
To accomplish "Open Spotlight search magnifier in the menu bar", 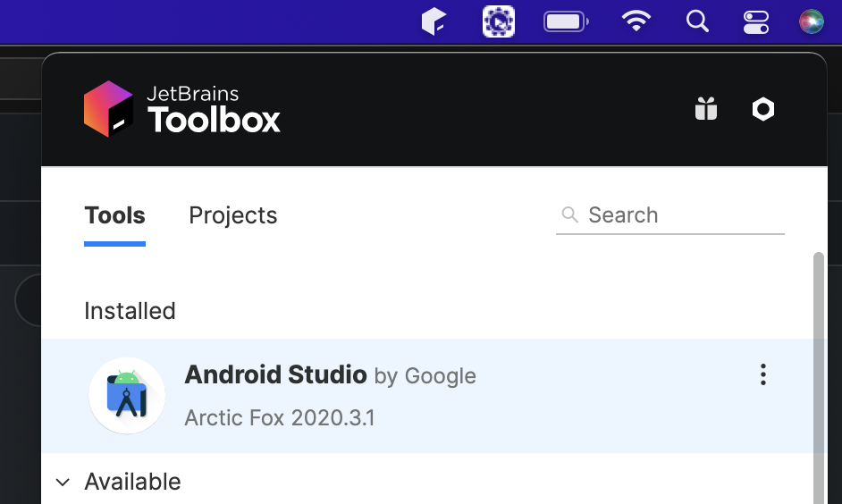I will tap(697, 21).
